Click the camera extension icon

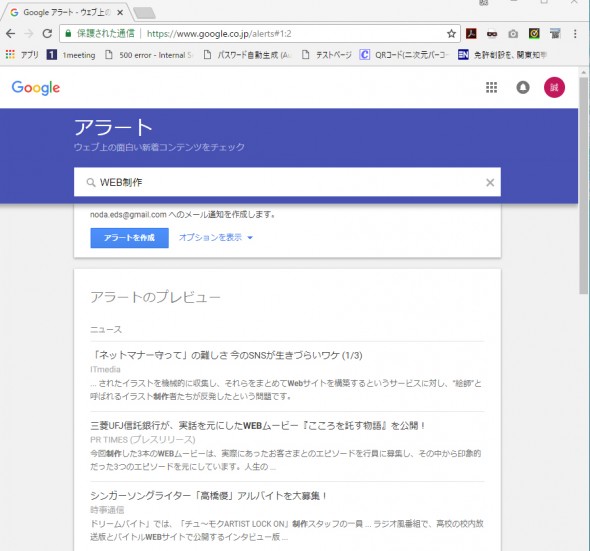pyautogui.click(x=513, y=34)
